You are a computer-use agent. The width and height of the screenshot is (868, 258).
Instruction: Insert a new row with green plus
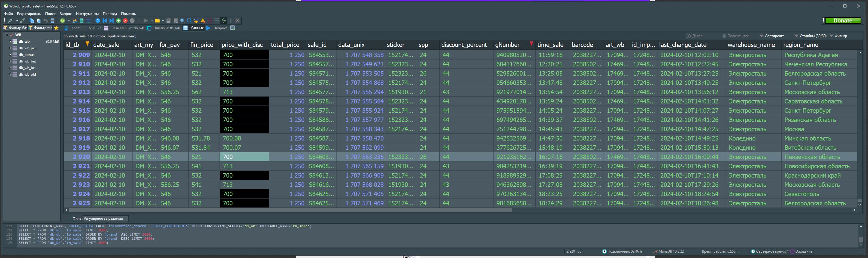pos(118,21)
